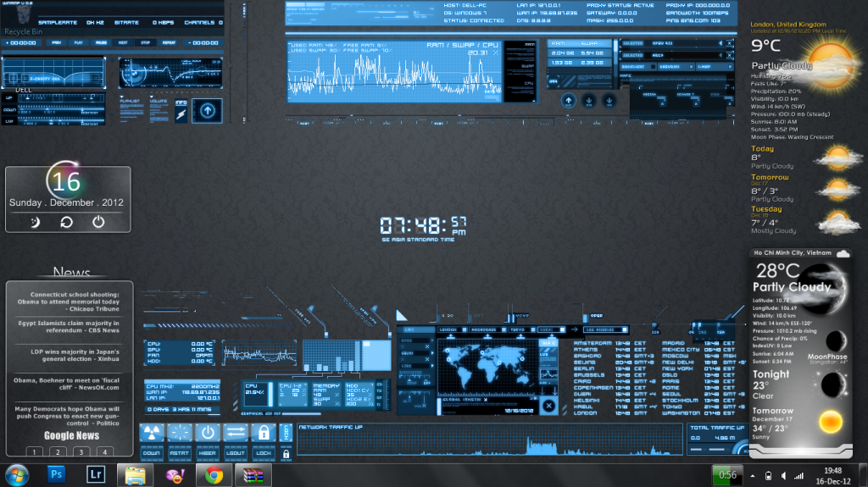Click the PREV button in the Winamp skin

pos(57,42)
